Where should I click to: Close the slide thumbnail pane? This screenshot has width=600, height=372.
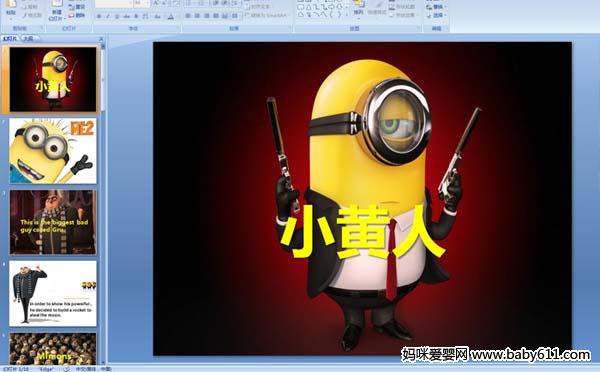coord(101,39)
